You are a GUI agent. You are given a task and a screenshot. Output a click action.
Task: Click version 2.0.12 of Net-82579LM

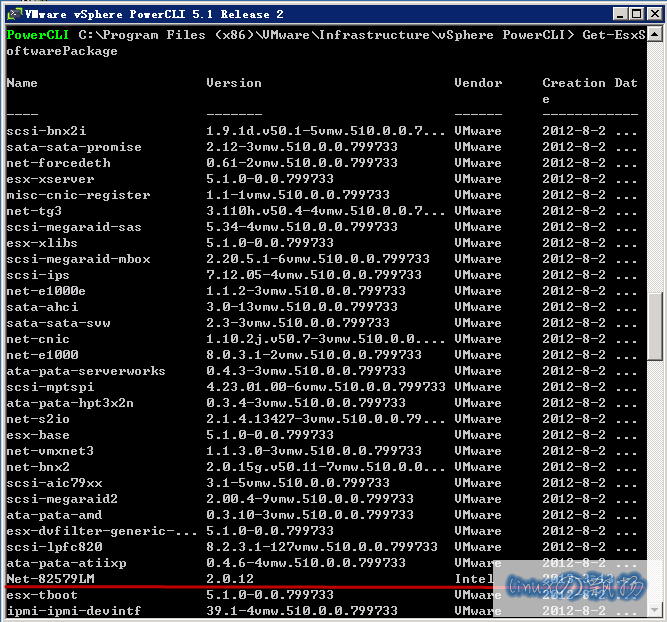tap(230, 579)
